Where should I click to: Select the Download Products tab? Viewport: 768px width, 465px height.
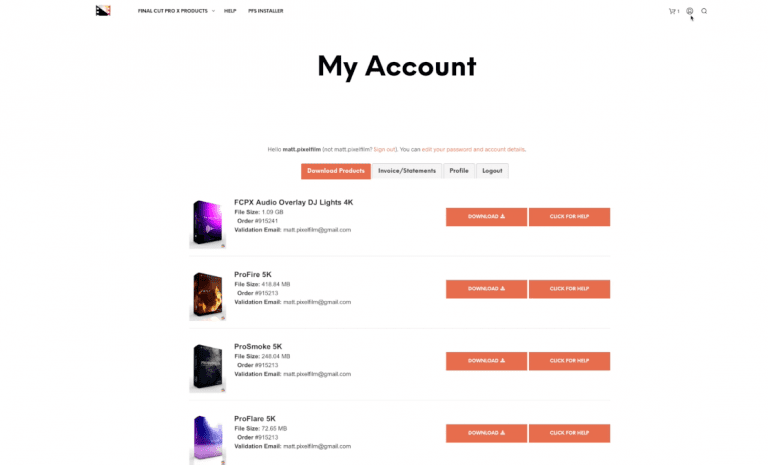coord(336,171)
